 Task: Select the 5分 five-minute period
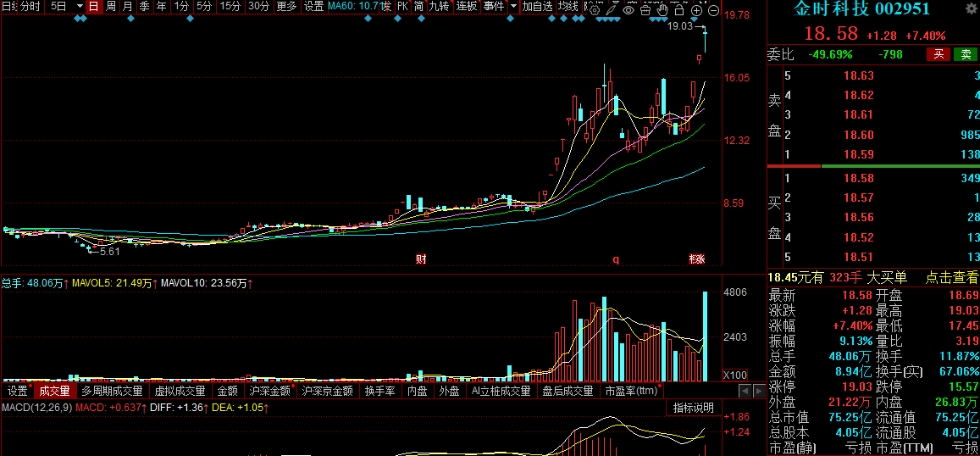pyautogui.click(x=204, y=7)
